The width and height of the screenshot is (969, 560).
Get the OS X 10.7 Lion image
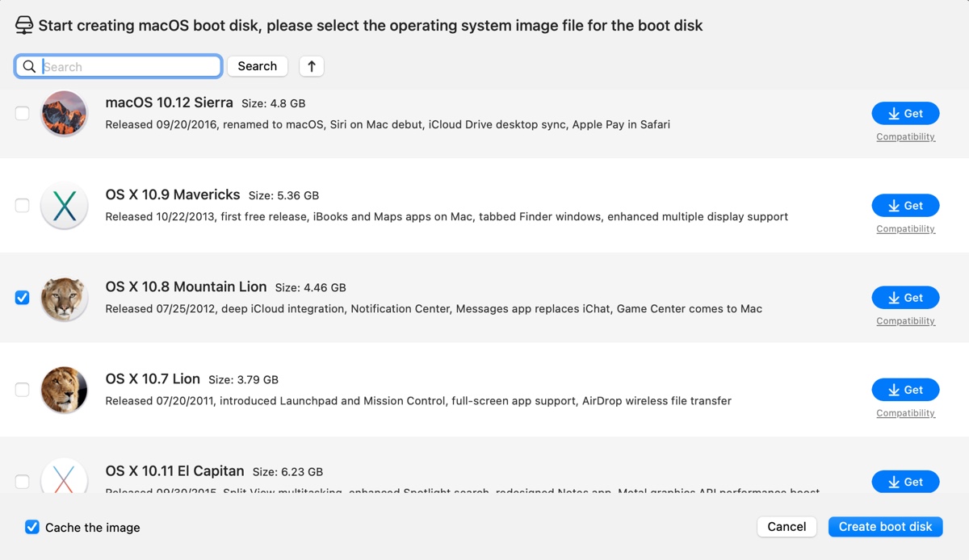pos(905,390)
